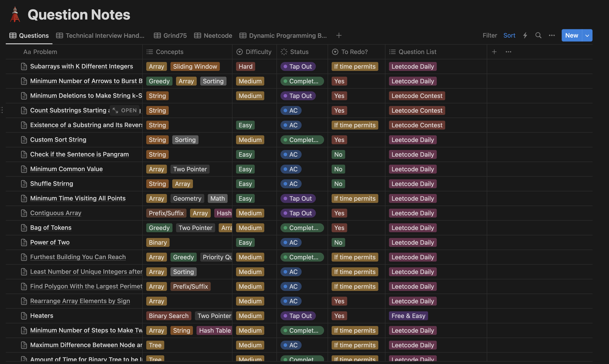Click the Tokyo Tower page icon
609x364 pixels.
coord(15,14)
